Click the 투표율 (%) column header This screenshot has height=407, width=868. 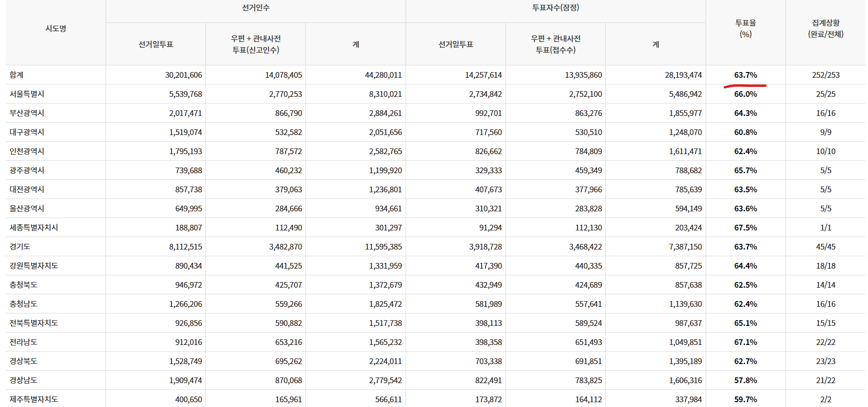[x=745, y=29]
